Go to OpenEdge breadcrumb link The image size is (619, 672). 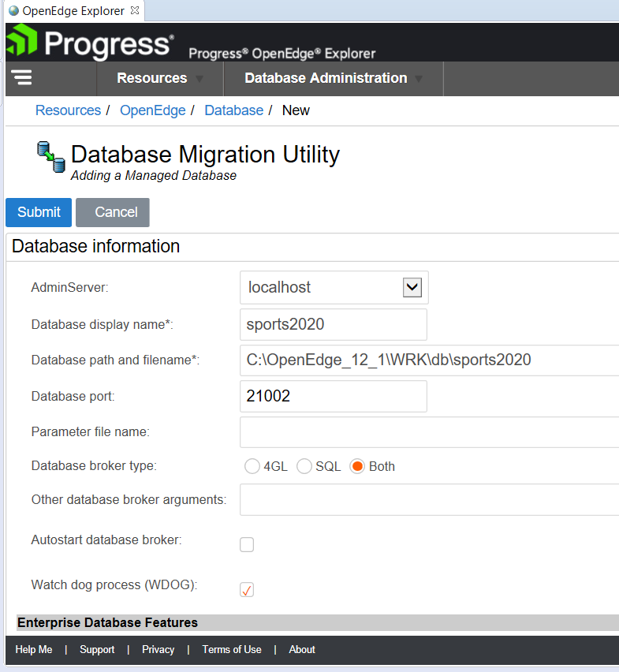(152, 110)
